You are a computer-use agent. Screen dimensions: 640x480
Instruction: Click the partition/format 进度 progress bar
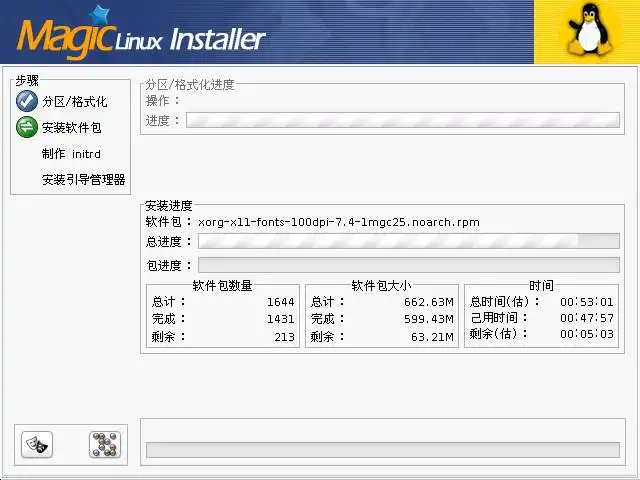tap(403, 120)
